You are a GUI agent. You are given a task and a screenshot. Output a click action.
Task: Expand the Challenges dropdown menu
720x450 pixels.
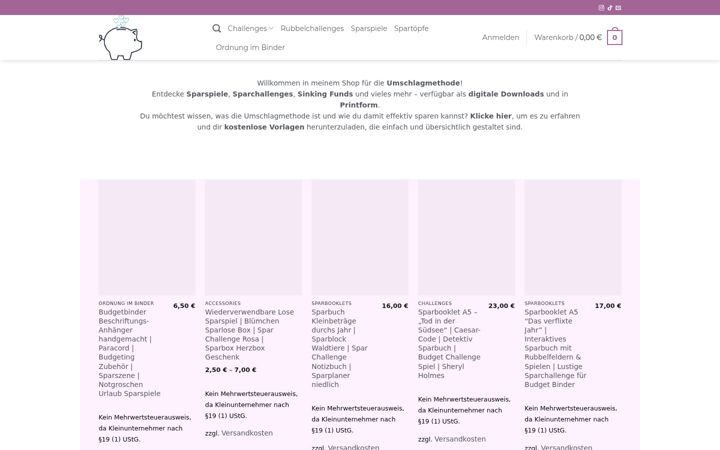tap(250, 28)
